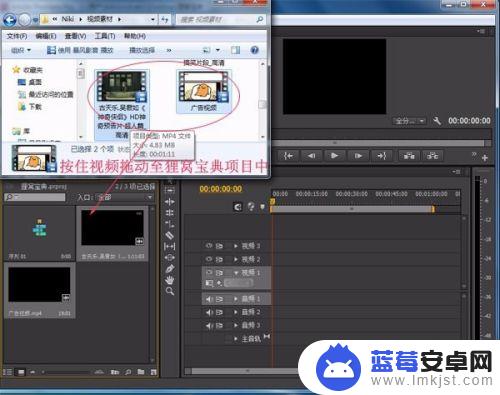Mute the 音频 3 track speaker
This screenshot has width=500, height=395.
coord(209,326)
